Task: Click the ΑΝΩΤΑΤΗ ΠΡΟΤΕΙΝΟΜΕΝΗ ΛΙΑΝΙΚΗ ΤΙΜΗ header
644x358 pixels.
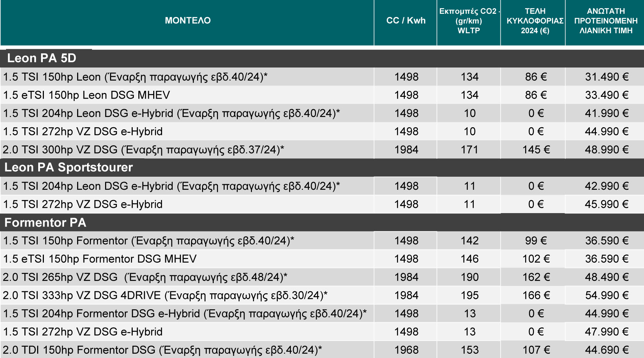Action: click(605, 21)
